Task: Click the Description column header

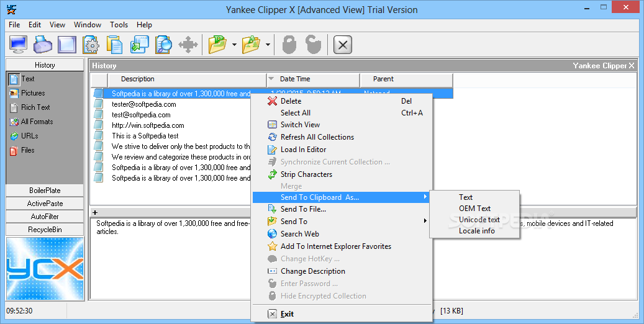Action: point(187,79)
